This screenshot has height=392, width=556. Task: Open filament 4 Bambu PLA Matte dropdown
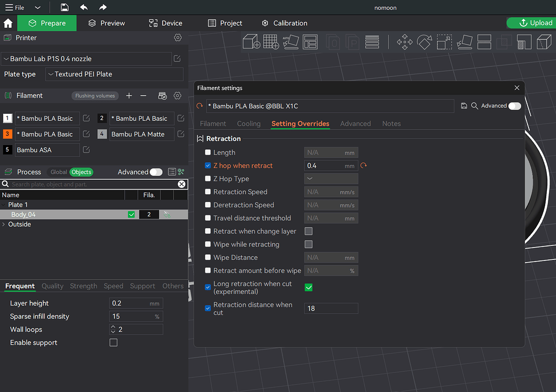point(142,134)
